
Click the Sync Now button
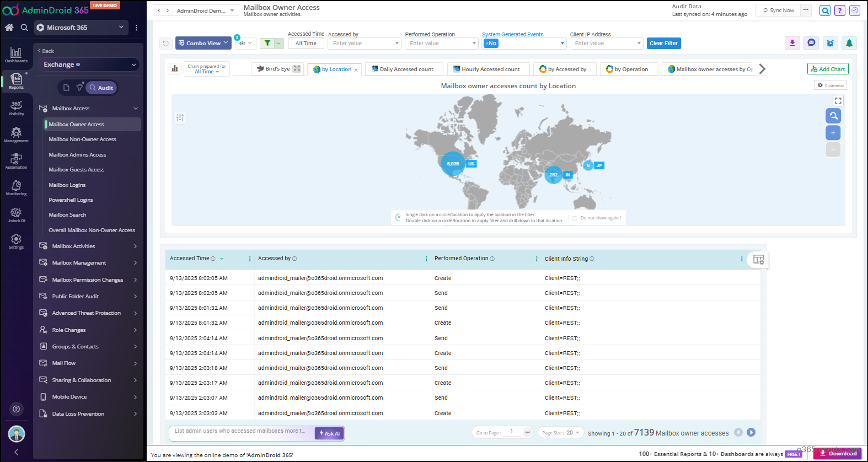[778, 10]
